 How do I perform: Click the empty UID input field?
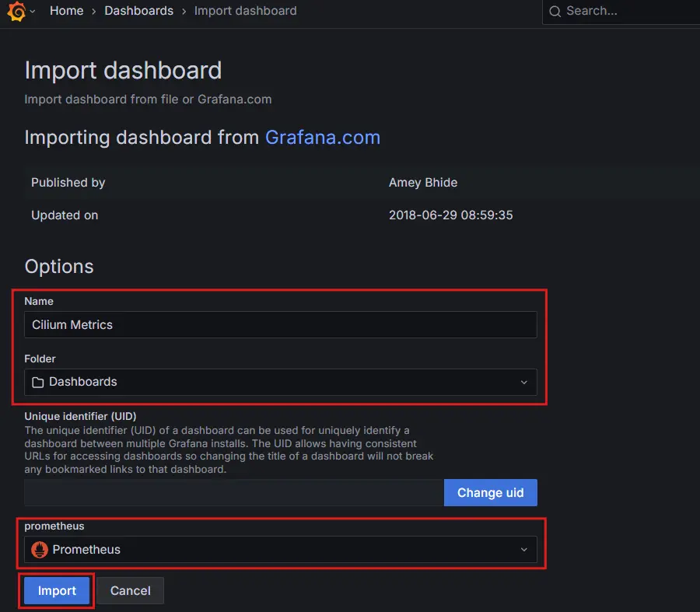pos(234,493)
